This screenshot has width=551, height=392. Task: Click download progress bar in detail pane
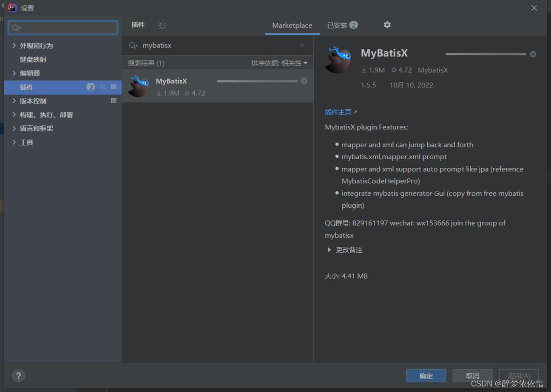486,54
